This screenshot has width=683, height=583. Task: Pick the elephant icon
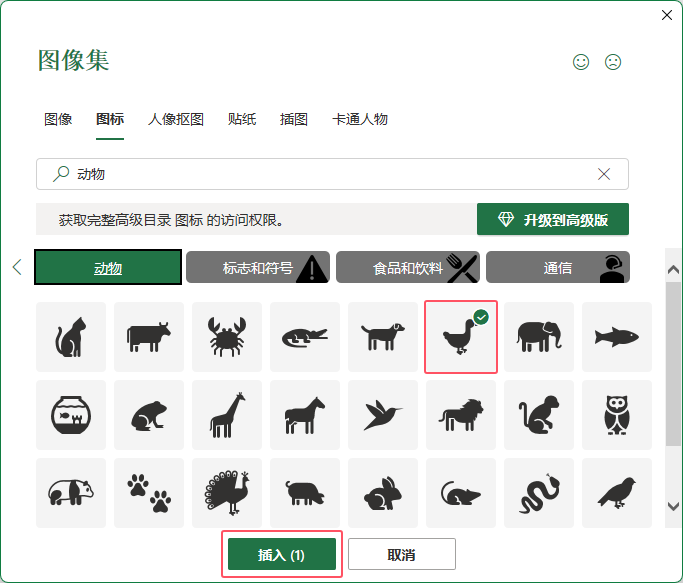[x=539, y=337]
